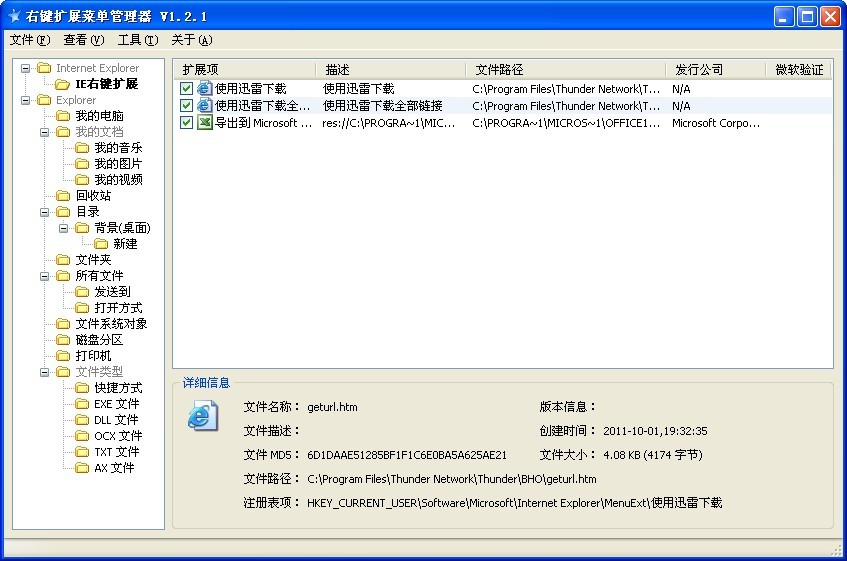
Task: Click the Excel icon on 导出到 Microsoft row
Action: tap(204, 123)
